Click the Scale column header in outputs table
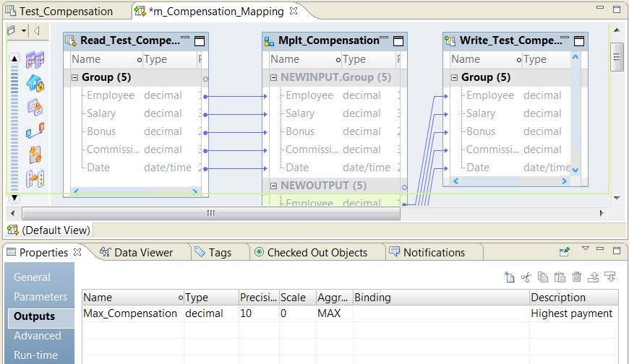 [298, 298]
